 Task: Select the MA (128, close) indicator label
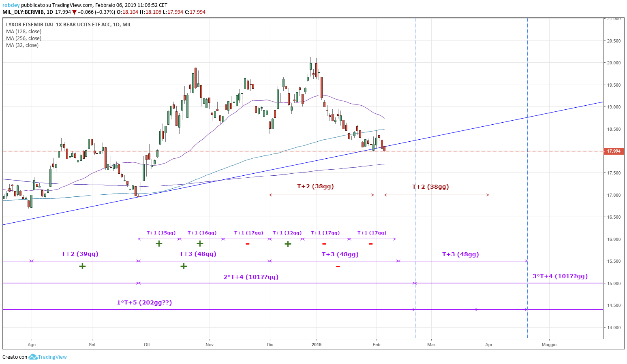coord(24,32)
